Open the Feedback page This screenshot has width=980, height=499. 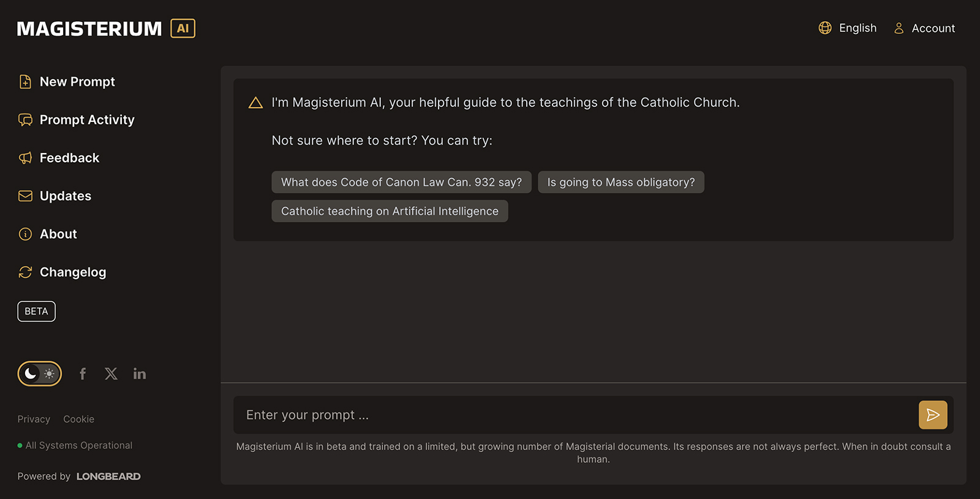click(x=59, y=158)
